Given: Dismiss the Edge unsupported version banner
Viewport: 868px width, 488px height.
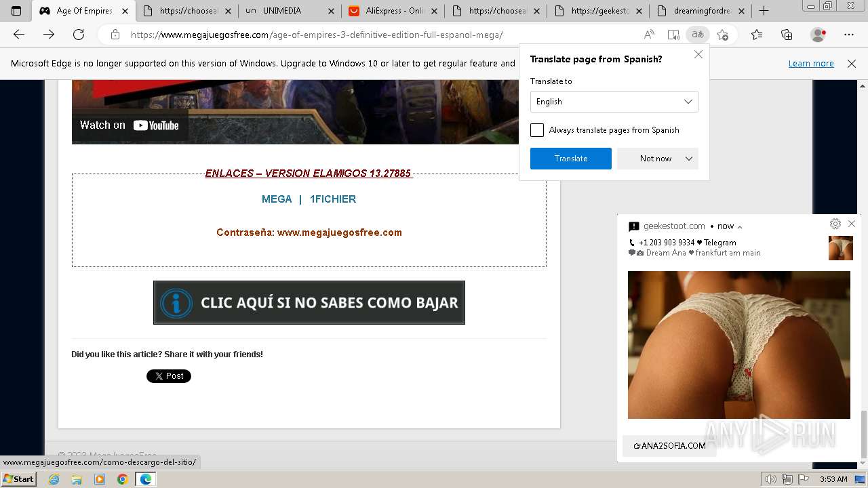Looking at the screenshot, I should pos(852,63).
